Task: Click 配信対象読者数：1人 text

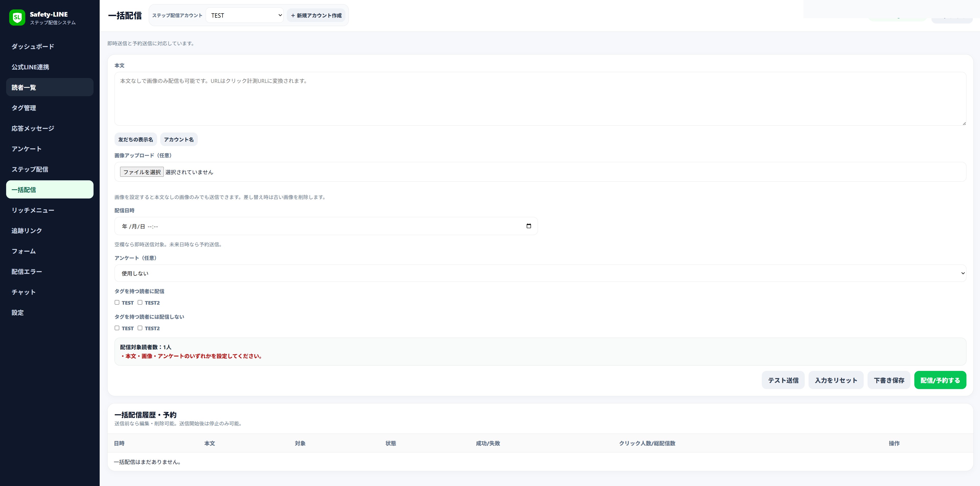Action: click(146, 347)
